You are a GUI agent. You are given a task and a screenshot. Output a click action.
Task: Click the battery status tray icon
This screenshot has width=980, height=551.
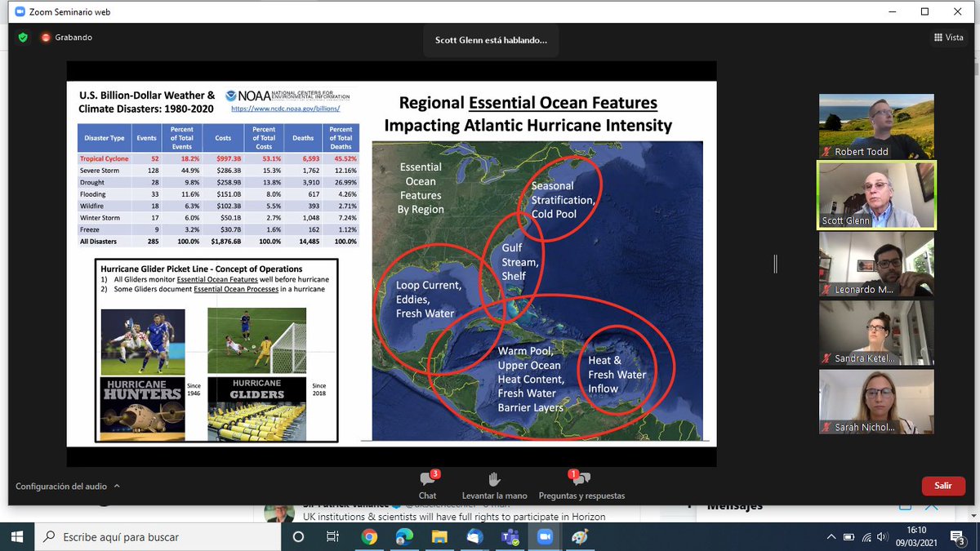(x=849, y=536)
